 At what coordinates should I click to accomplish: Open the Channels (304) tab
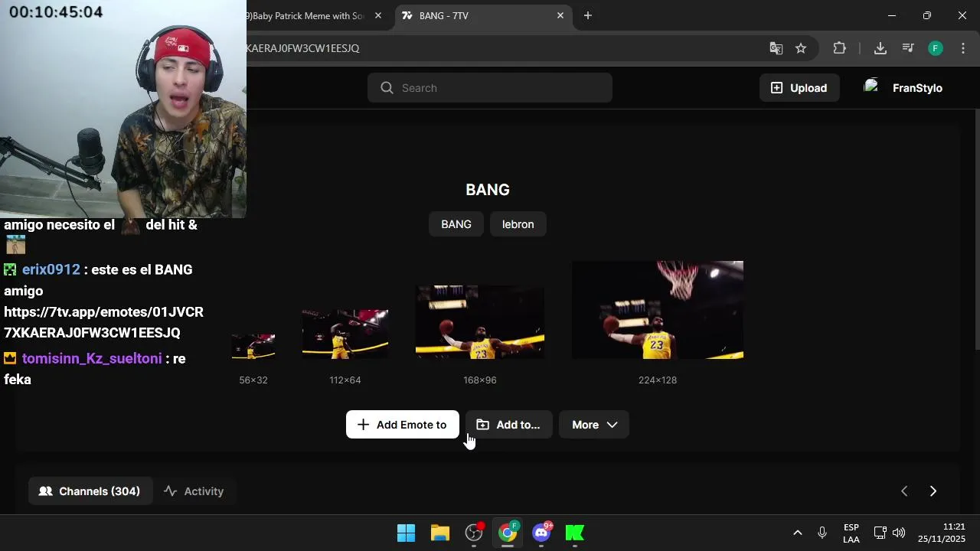click(x=90, y=491)
